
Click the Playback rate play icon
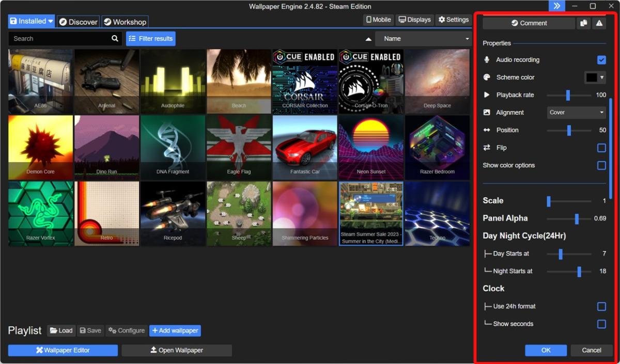pyautogui.click(x=486, y=94)
